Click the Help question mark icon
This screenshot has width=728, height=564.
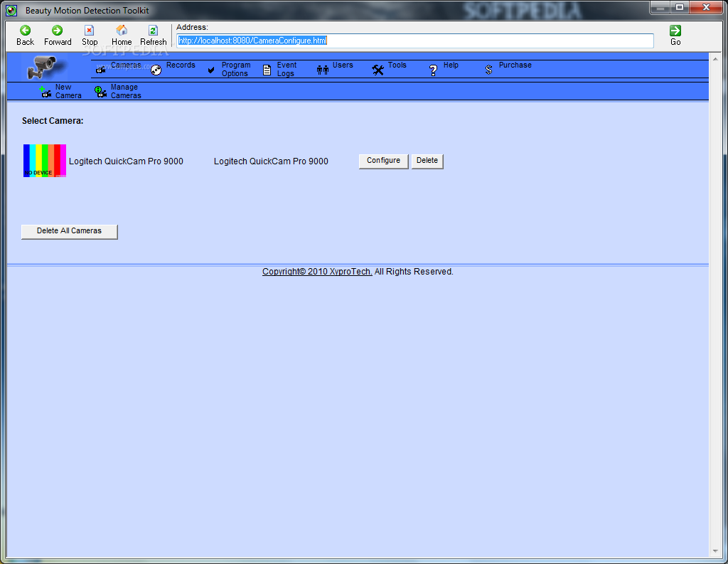433,70
